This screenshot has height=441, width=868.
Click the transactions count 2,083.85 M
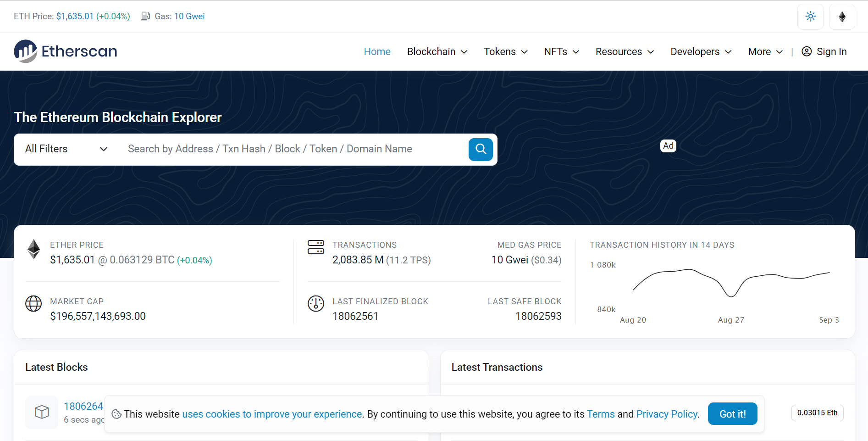tap(358, 260)
